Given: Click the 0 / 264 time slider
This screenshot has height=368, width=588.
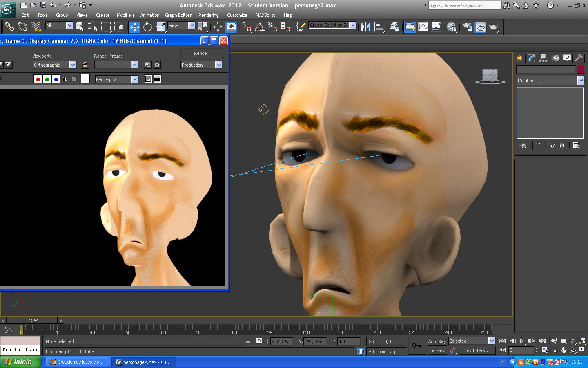Looking at the screenshot, I should [32, 321].
